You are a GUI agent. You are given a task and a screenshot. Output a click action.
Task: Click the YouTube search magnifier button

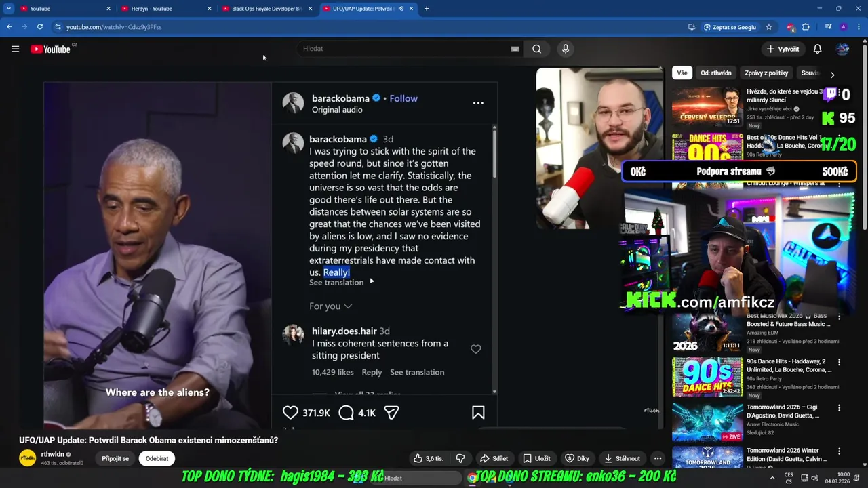pyautogui.click(x=536, y=49)
